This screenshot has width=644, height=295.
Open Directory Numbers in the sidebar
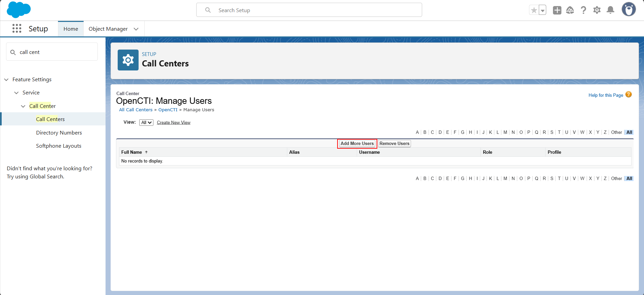59,132
